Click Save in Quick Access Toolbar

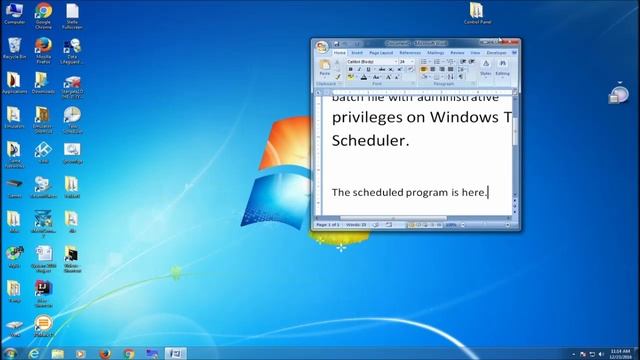click(337, 44)
